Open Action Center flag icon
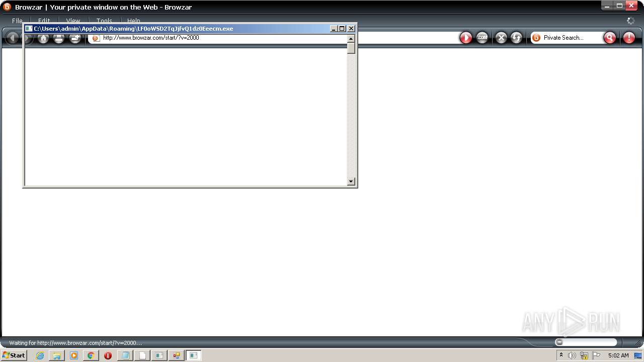644x362 pixels. [x=596, y=355]
